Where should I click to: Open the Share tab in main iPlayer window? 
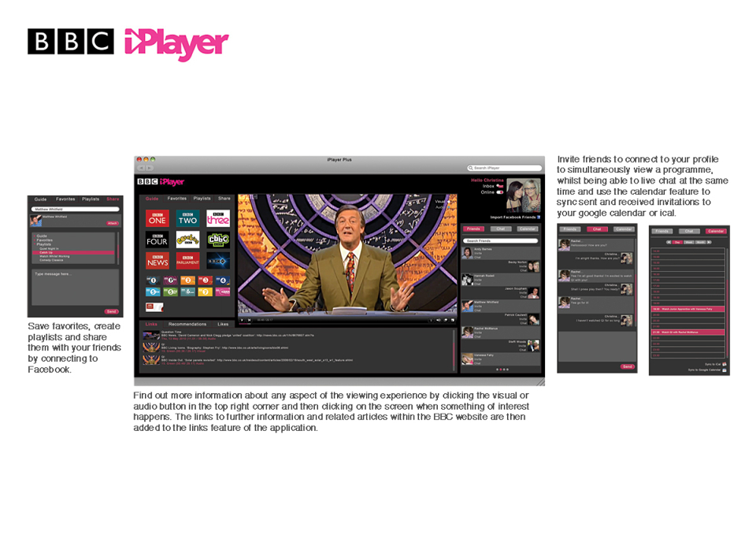[x=224, y=199]
